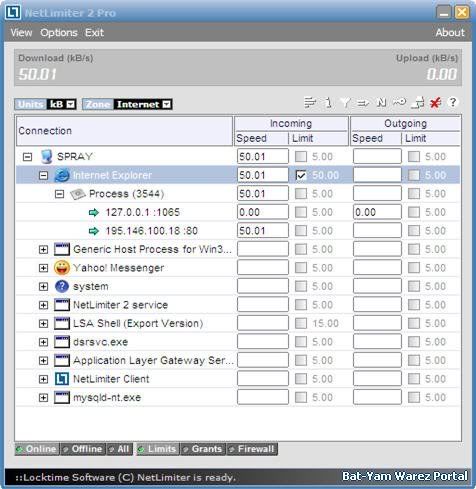
Task: Click the question mark help icon
Action: [x=453, y=102]
